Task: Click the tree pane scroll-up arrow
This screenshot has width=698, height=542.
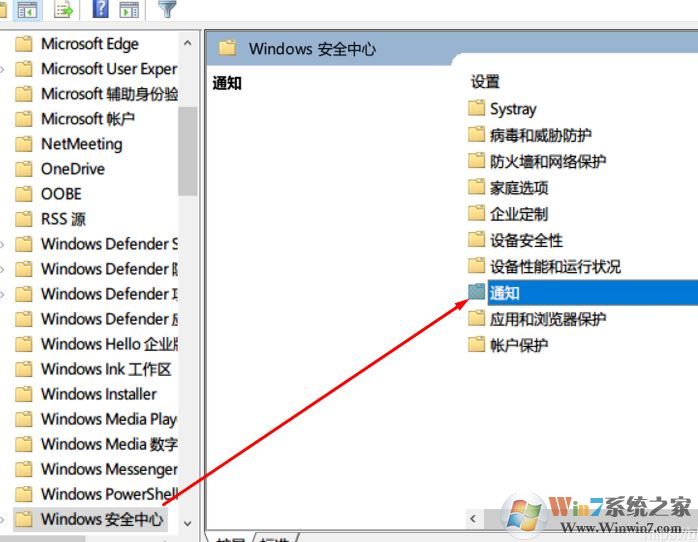Action: [x=187, y=43]
